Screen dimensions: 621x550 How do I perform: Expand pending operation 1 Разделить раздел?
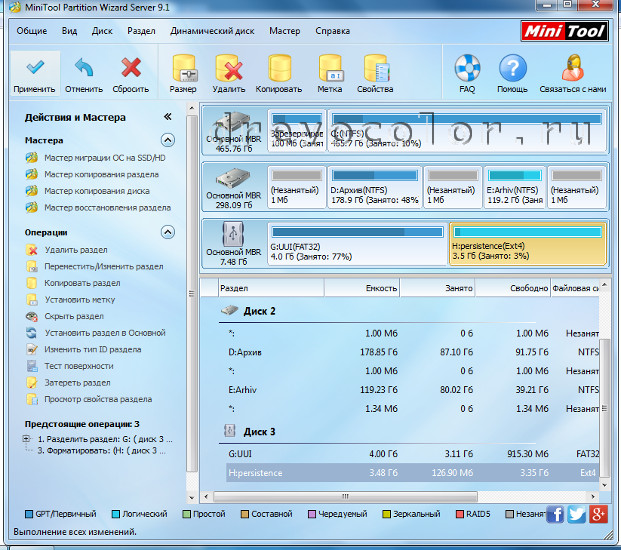(x=27, y=439)
